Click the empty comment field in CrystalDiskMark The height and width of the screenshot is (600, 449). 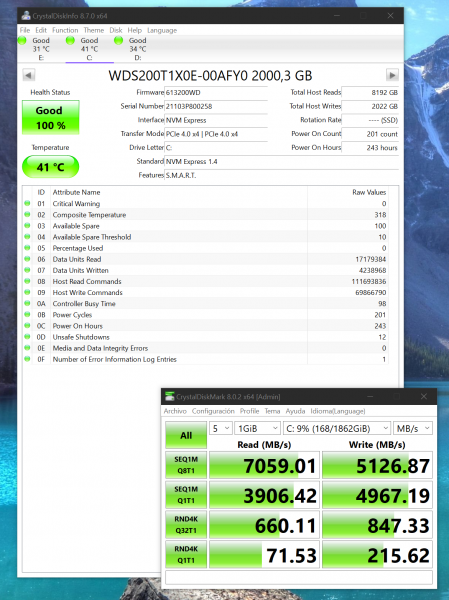(x=299, y=577)
